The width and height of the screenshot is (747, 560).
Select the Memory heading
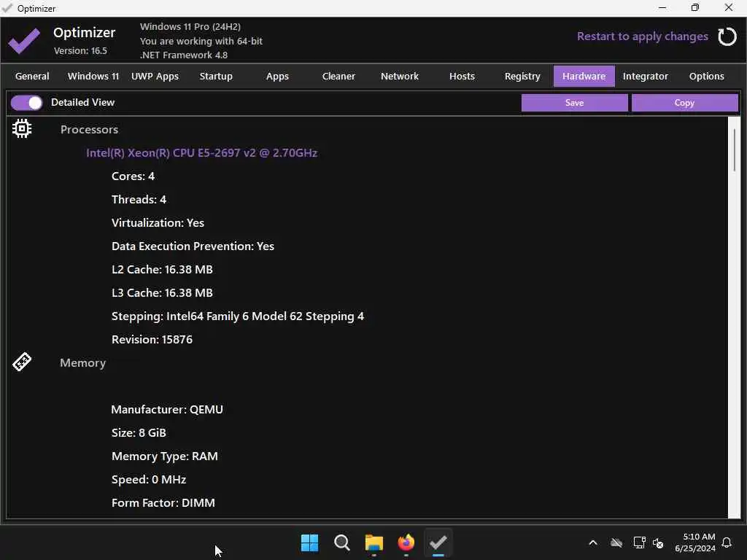pos(83,363)
